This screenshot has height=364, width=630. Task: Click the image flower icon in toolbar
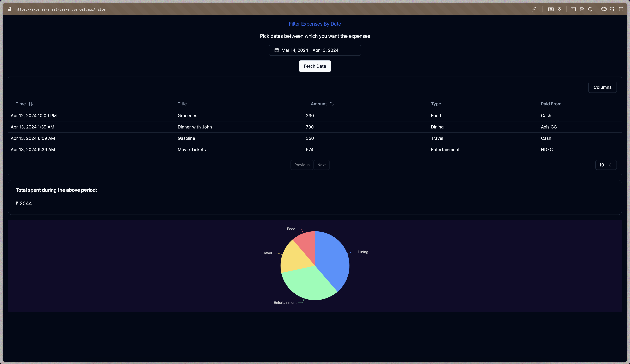click(551, 9)
